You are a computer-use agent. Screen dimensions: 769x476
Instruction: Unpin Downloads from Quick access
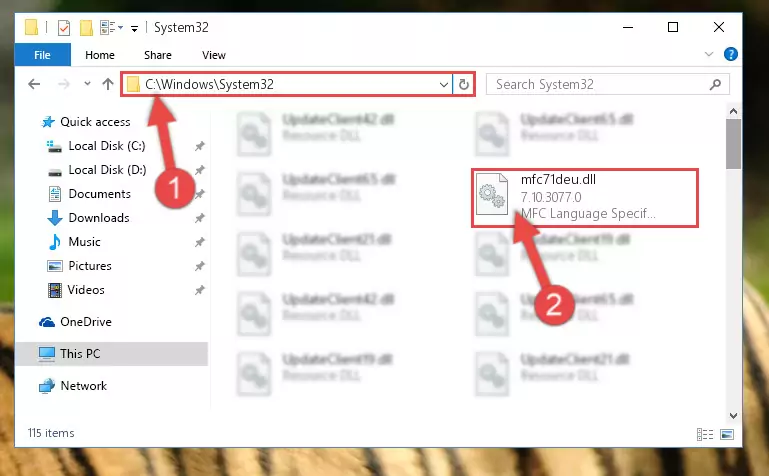pyautogui.click(x=199, y=218)
